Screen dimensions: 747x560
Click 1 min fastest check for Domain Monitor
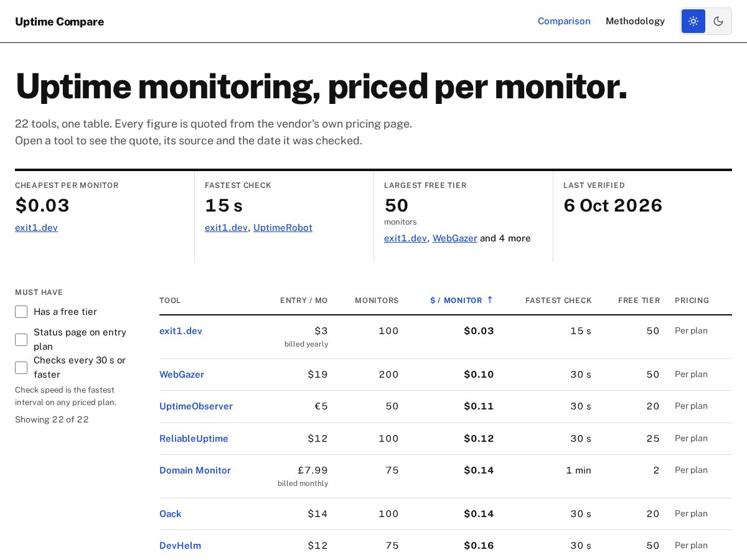[x=578, y=470]
